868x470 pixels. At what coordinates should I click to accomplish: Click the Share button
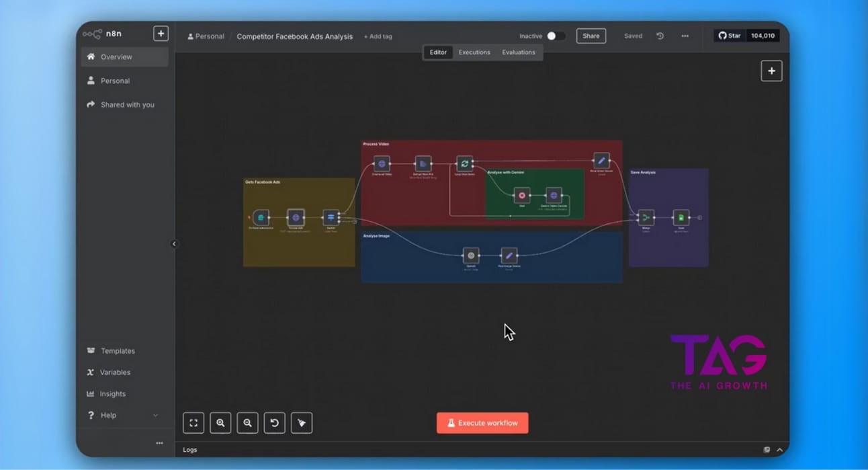pyautogui.click(x=591, y=36)
